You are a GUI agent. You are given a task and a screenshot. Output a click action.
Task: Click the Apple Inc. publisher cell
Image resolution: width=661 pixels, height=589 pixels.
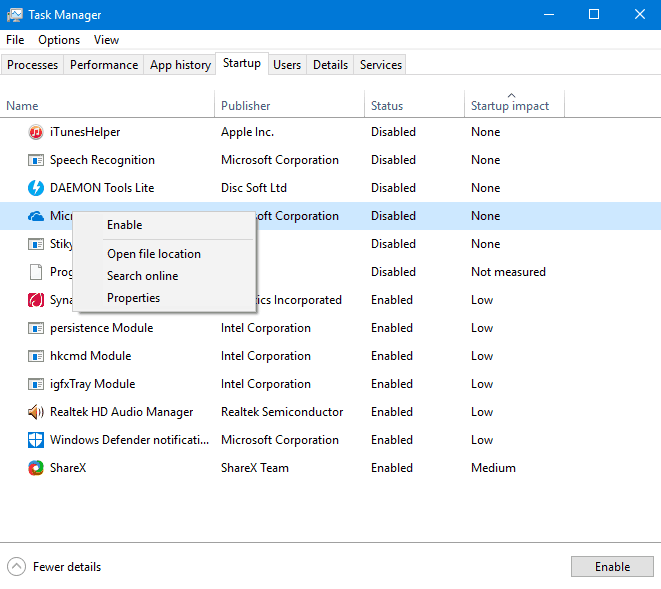(247, 132)
